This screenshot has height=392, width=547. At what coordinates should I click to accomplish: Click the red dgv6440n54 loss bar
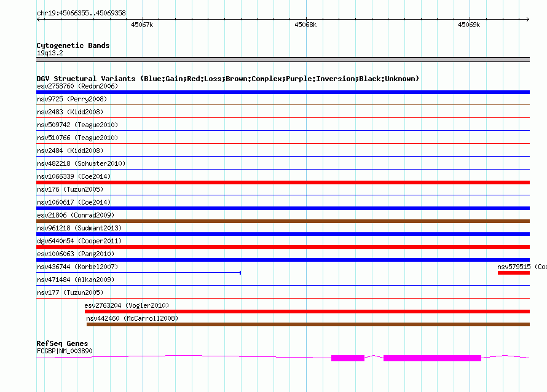pos(283,247)
